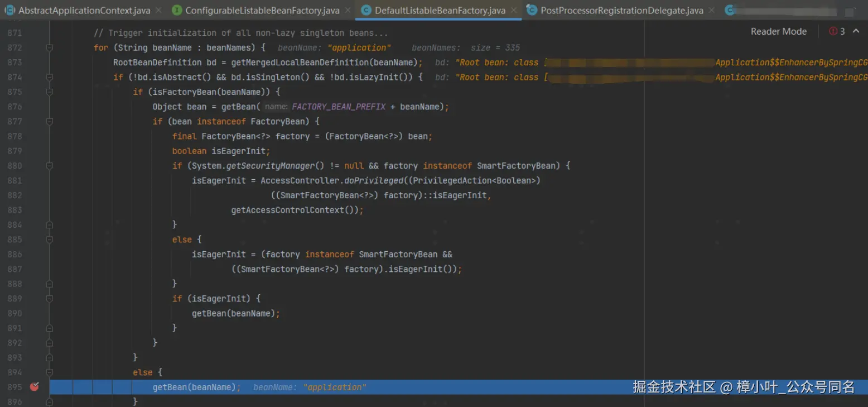Screen dimensions: 868x407
Task: Click the fold end marker at line 896
Action: [49, 401]
